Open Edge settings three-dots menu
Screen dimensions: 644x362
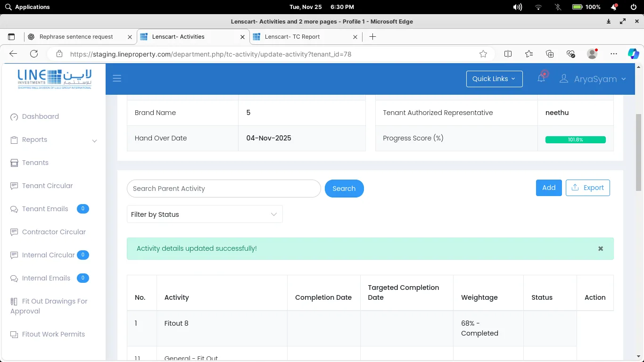click(x=613, y=54)
